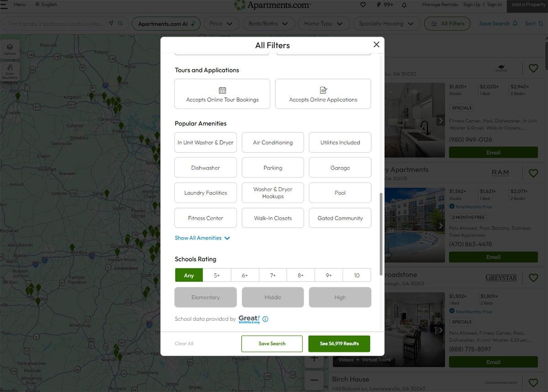Open the pool photo thumbnail
This screenshot has height=392, width=548.
(x=415, y=225)
